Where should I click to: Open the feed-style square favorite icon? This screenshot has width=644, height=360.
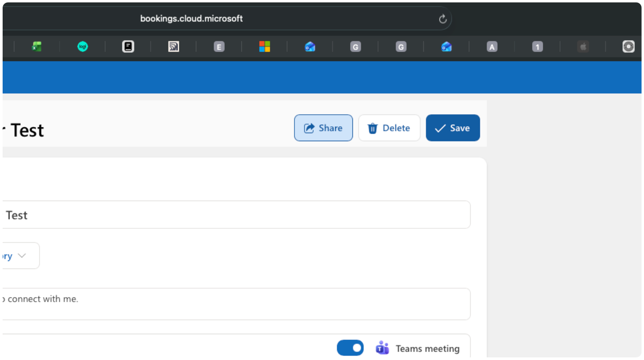(174, 46)
